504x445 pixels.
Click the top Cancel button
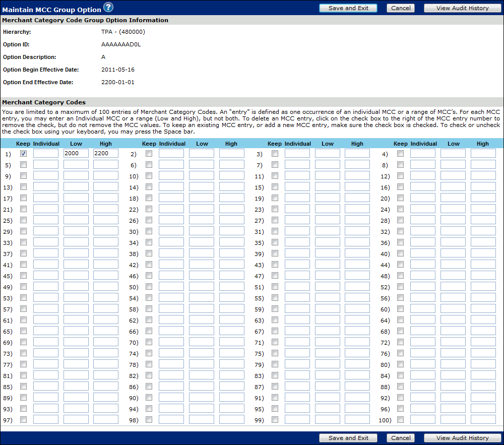pyautogui.click(x=401, y=8)
